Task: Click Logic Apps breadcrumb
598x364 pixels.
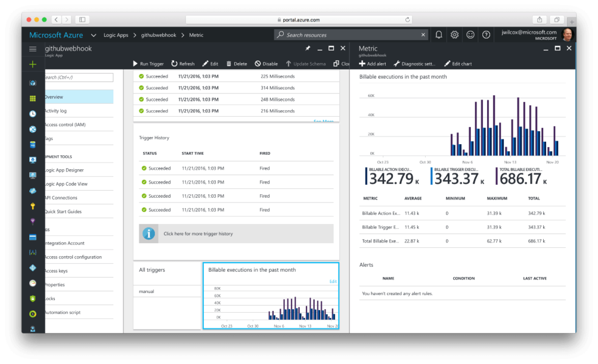Action: (116, 35)
